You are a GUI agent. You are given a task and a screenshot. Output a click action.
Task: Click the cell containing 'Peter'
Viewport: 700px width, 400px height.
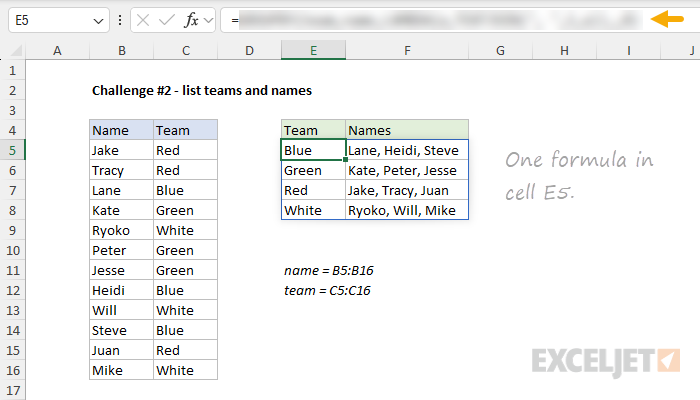[x=121, y=250]
